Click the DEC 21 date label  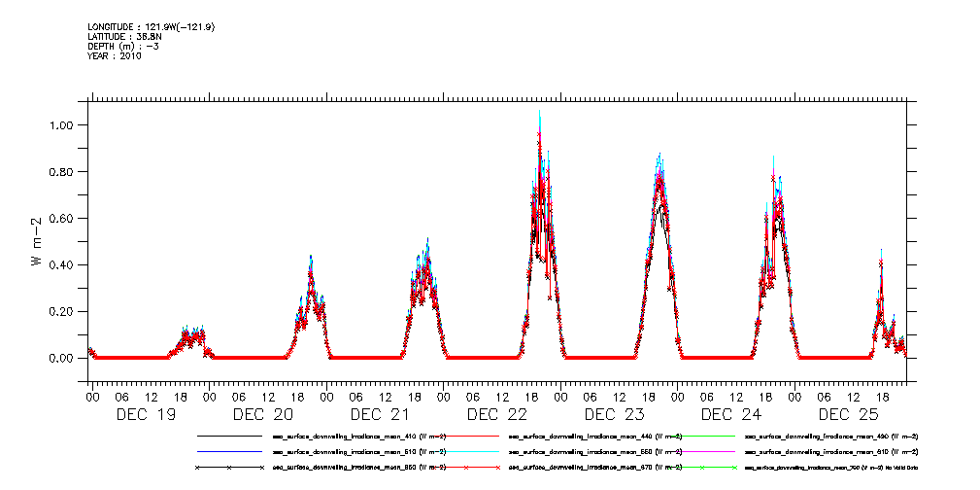point(381,414)
